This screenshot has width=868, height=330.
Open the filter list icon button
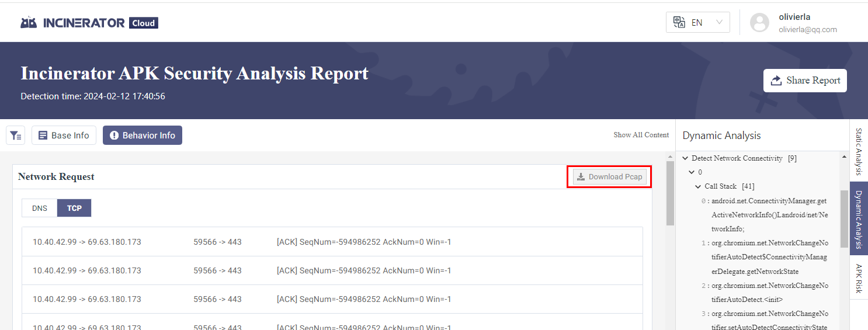pos(15,136)
